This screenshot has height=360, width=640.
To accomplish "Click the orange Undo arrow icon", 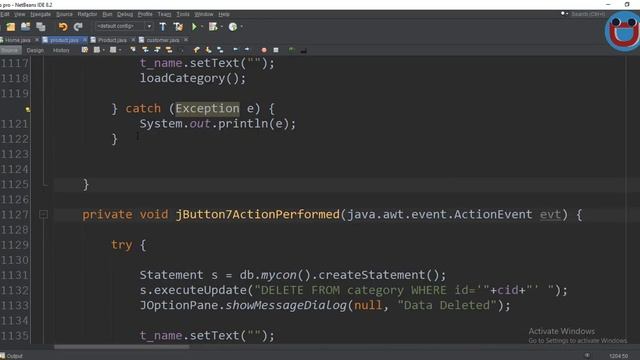I will 63,27.
